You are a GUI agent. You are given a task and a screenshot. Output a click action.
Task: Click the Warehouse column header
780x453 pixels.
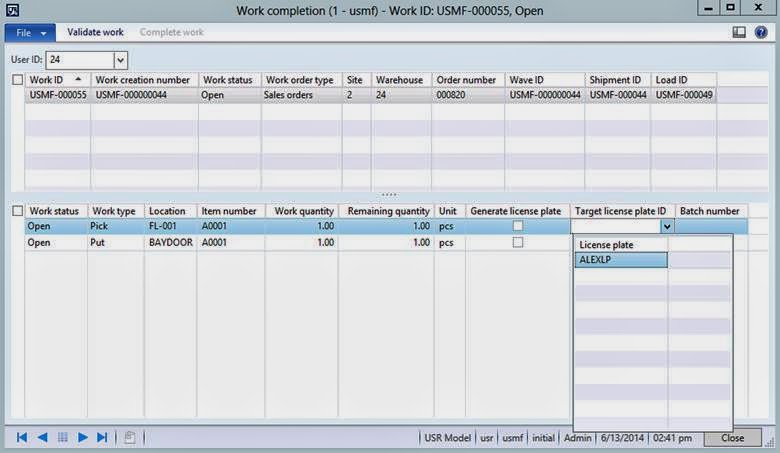[401, 80]
